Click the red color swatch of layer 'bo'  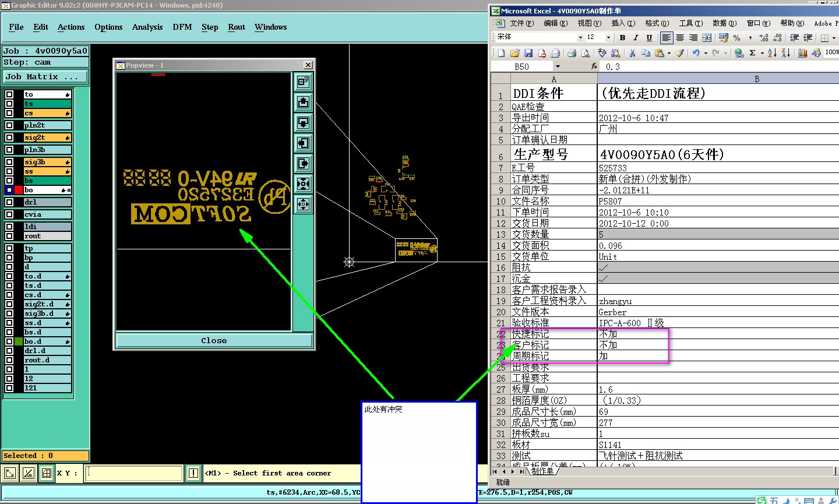click(19, 190)
